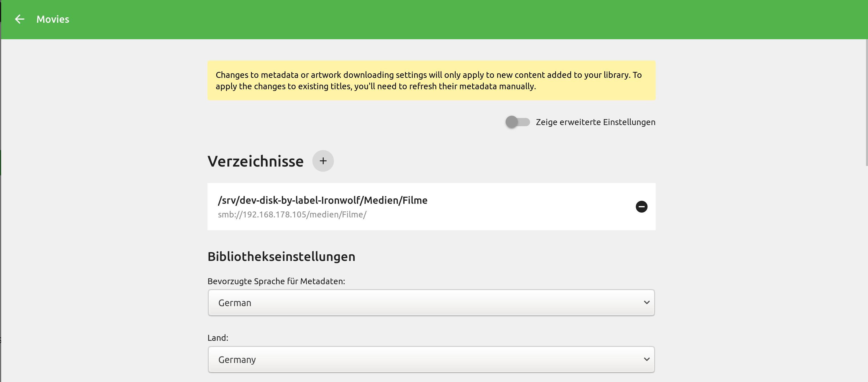The image size is (868, 382).
Task: Click the Land label
Action: click(x=218, y=338)
